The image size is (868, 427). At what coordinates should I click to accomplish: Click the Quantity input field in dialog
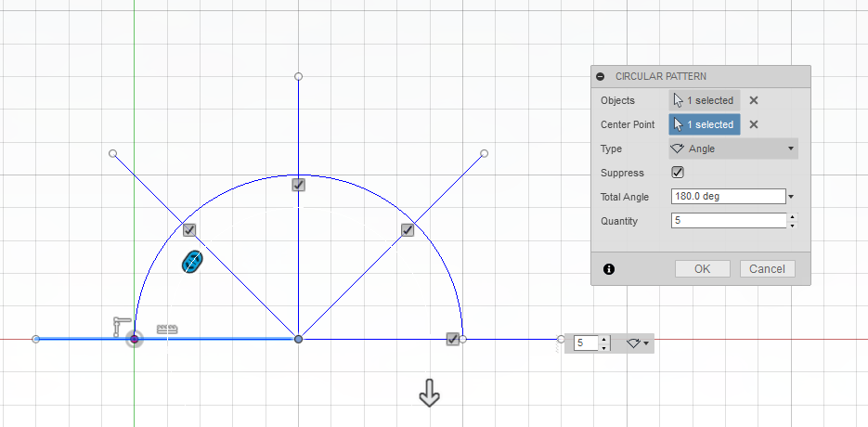[728, 220]
